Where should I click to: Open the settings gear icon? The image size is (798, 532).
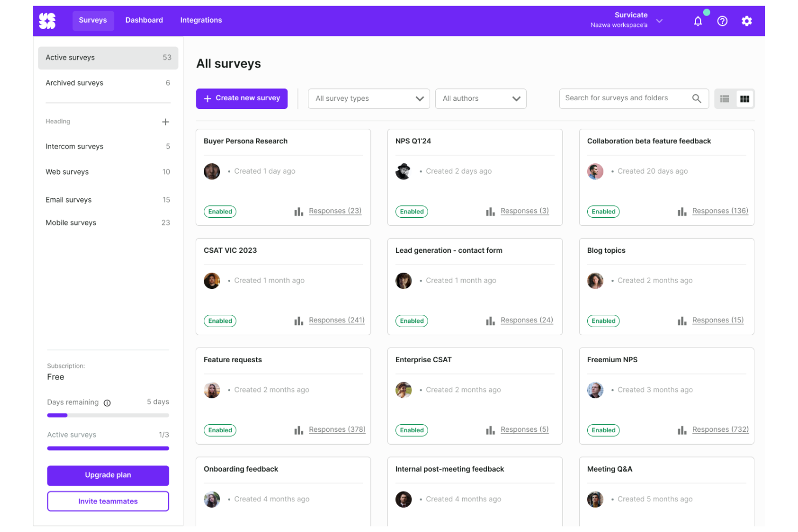point(747,20)
